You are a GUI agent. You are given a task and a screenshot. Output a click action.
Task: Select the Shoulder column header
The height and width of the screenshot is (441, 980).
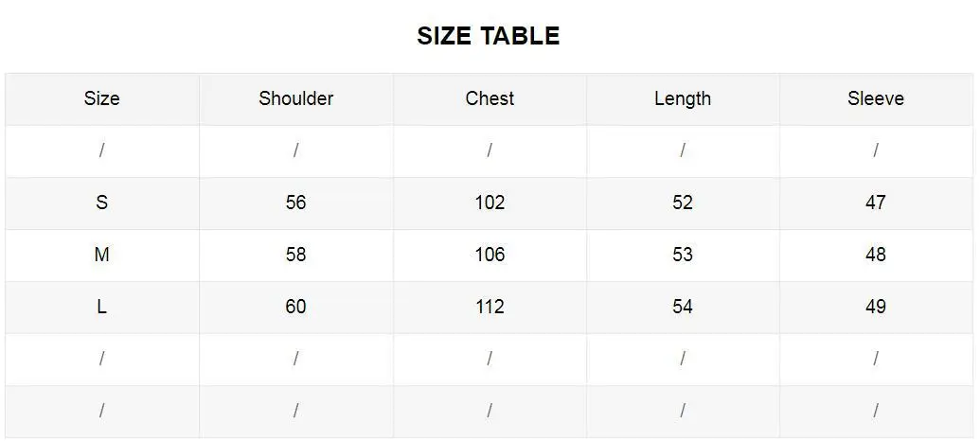(295, 98)
